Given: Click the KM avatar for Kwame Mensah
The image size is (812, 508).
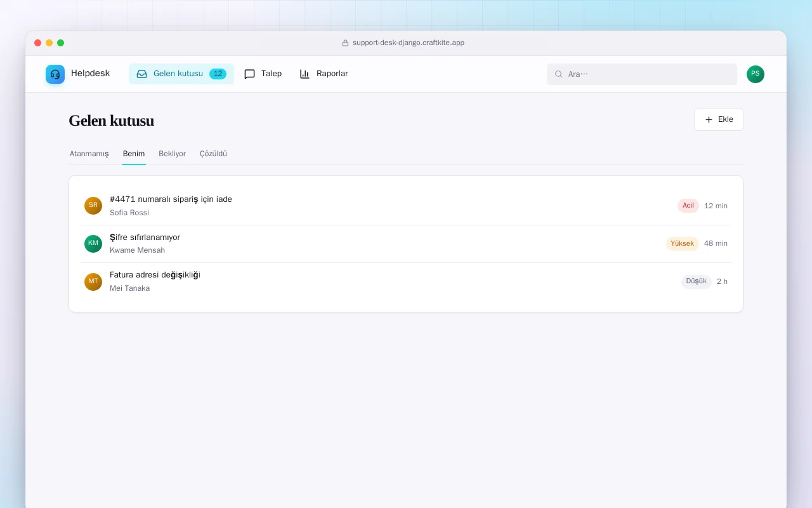Looking at the screenshot, I should (x=93, y=244).
